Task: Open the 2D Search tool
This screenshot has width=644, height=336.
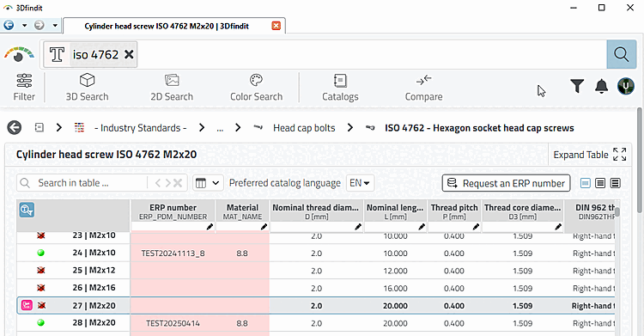Action: click(x=172, y=87)
